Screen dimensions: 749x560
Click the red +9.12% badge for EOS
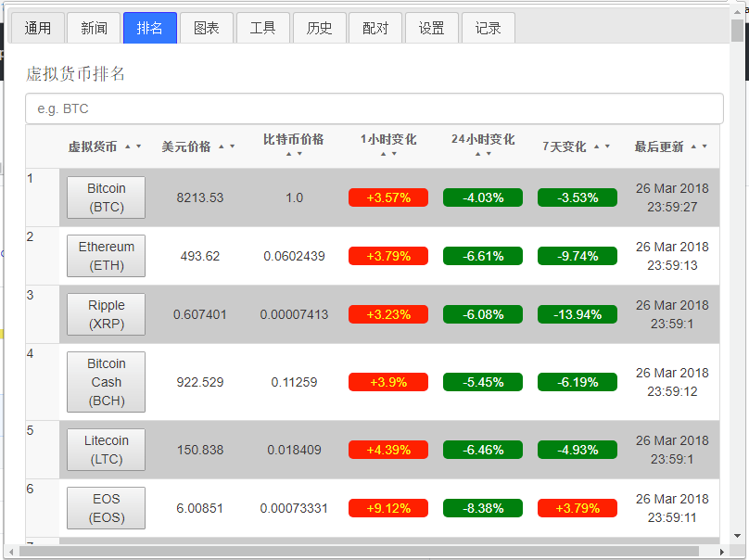pyautogui.click(x=387, y=508)
